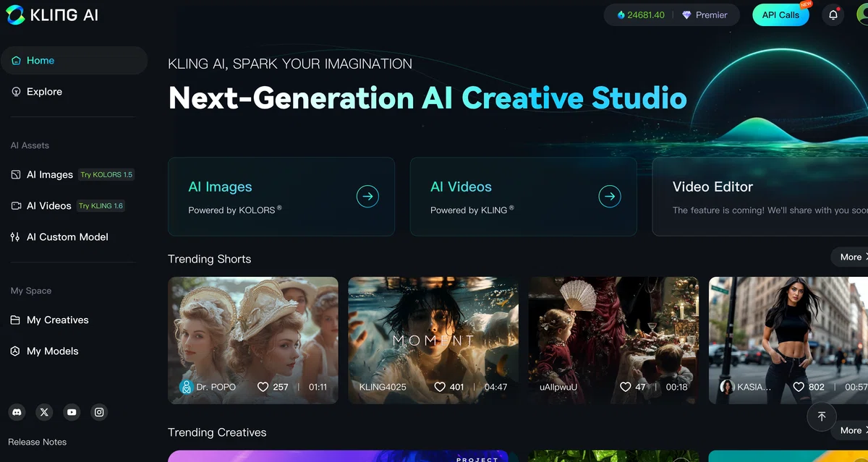Click More next to Trending Shorts
This screenshot has width=868, height=462.
point(851,257)
